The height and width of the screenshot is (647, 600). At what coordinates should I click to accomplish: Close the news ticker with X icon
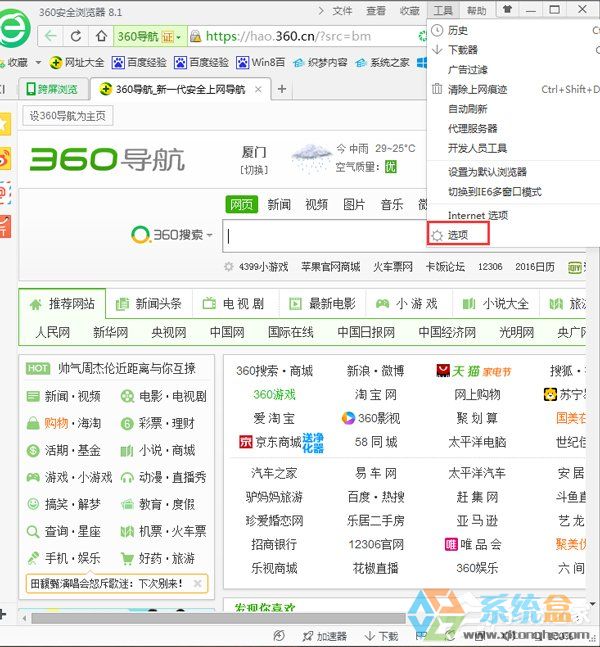click(198, 583)
